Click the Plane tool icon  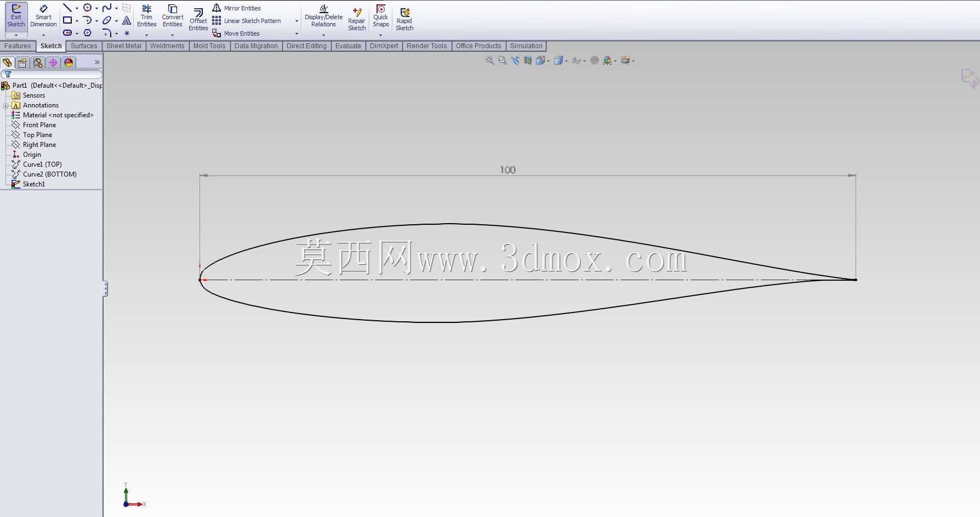click(127, 8)
